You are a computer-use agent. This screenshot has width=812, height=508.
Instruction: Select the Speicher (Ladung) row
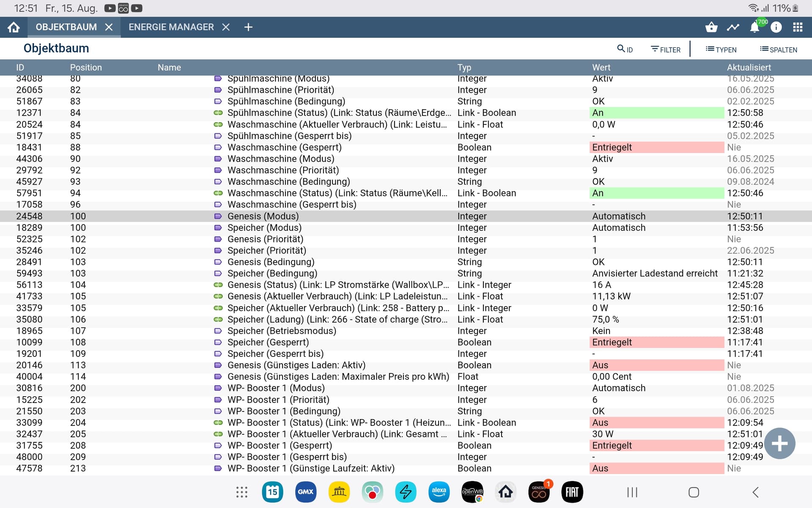point(337,319)
